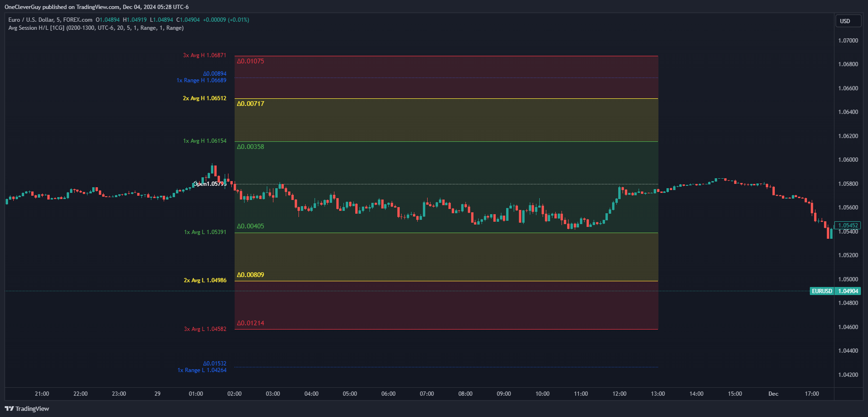The image size is (868, 417).
Task: Click the TradingView logo at bottom
Action: click(x=27, y=408)
